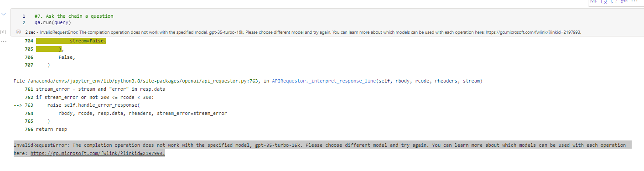Image resolution: width=644 pixels, height=171 pixels.
Task: Click traceback line number 707
Action: click(29, 66)
